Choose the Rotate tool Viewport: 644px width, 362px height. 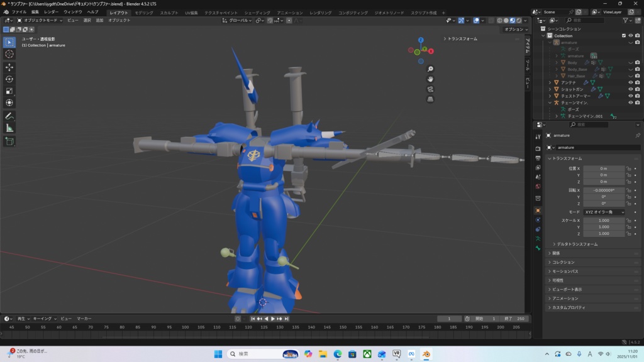click(x=9, y=79)
